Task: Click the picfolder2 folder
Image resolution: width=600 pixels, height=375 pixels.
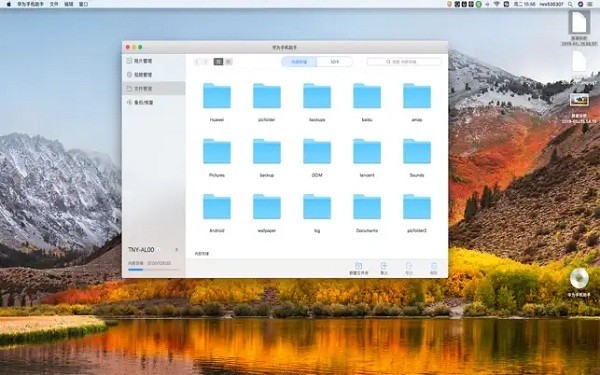Action: (417, 207)
